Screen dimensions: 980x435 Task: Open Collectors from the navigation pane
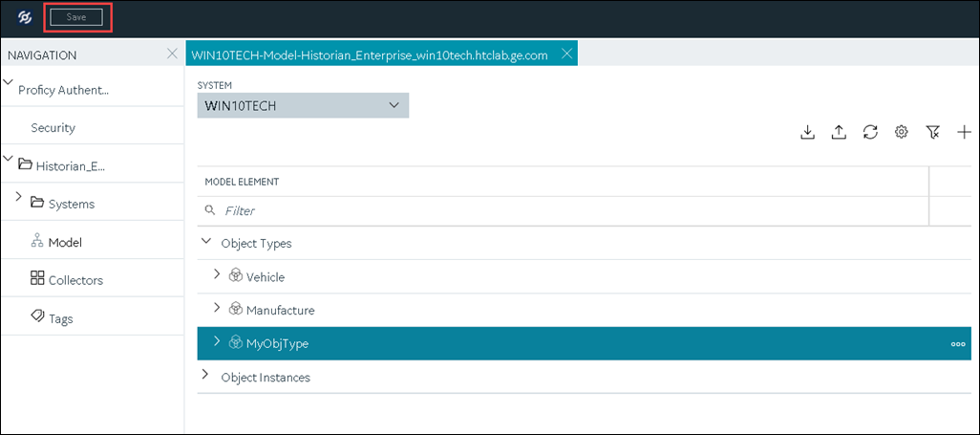click(x=67, y=280)
